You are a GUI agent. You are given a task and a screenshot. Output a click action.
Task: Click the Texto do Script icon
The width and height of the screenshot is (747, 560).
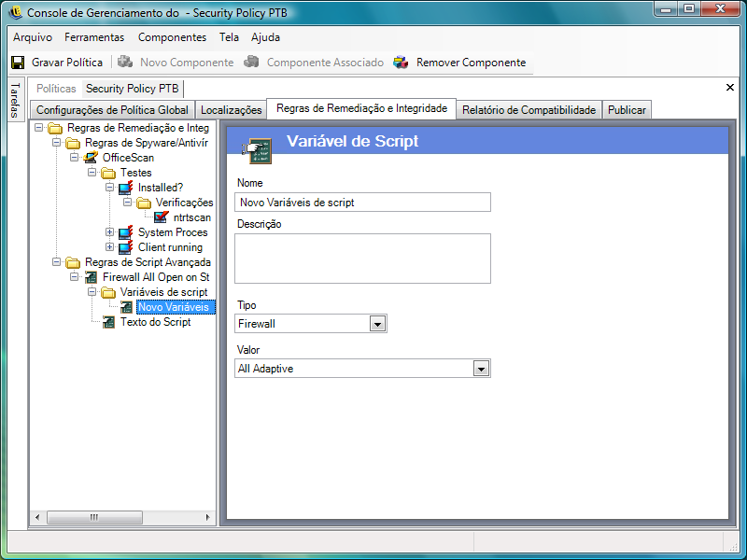(108, 322)
